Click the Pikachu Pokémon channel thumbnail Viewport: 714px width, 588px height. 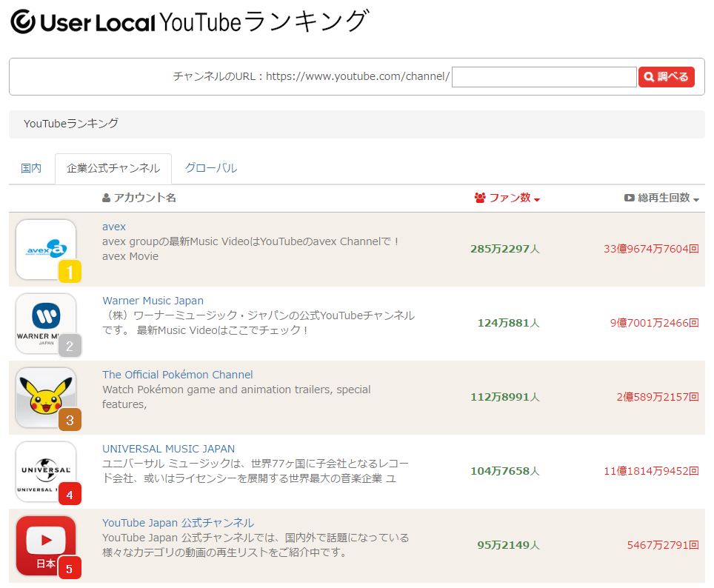[46, 398]
